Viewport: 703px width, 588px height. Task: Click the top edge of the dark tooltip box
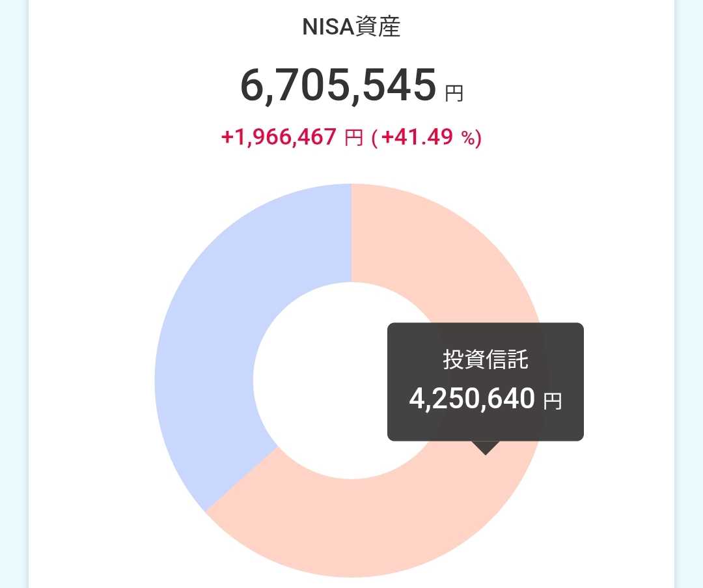pyautogui.click(x=486, y=325)
